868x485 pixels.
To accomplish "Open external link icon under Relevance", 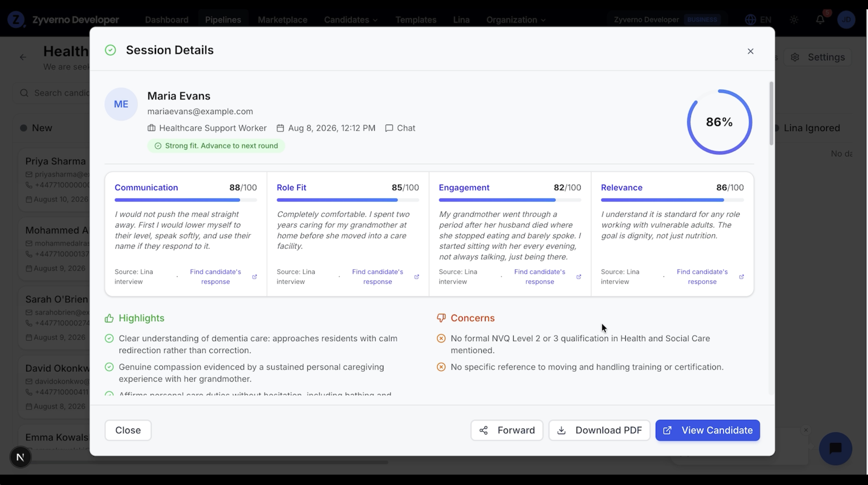I will click(741, 276).
